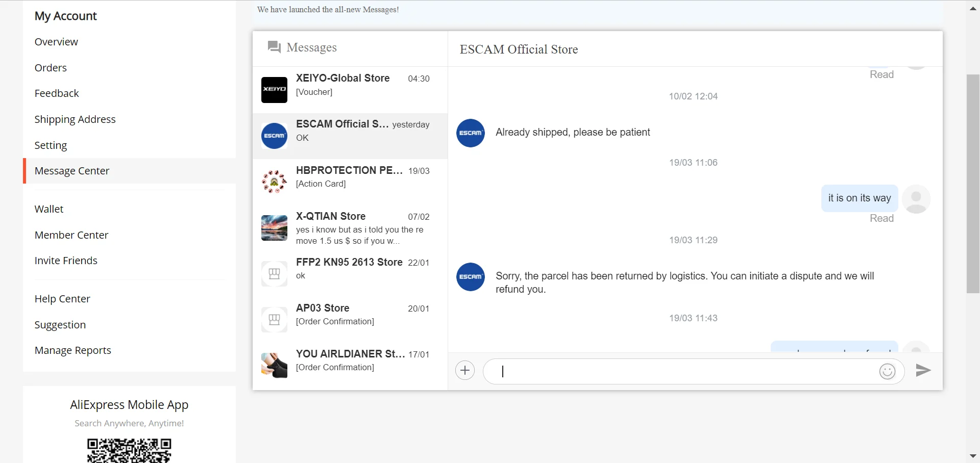Open the emoji picker smiley icon
This screenshot has width=980, height=463.
point(887,371)
